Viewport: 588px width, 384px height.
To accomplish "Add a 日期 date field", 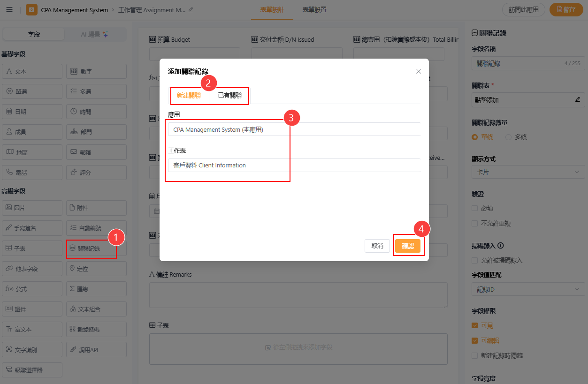I will click(32, 112).
